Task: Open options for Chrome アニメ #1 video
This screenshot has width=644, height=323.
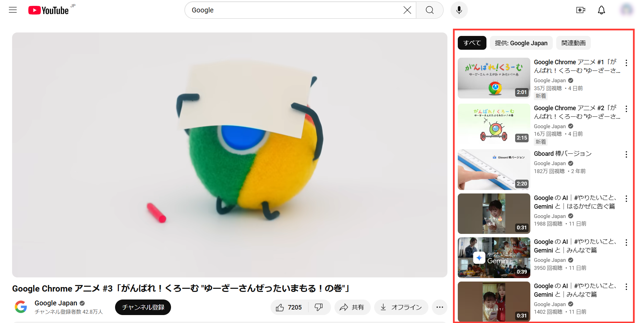Action: [626, 63]
